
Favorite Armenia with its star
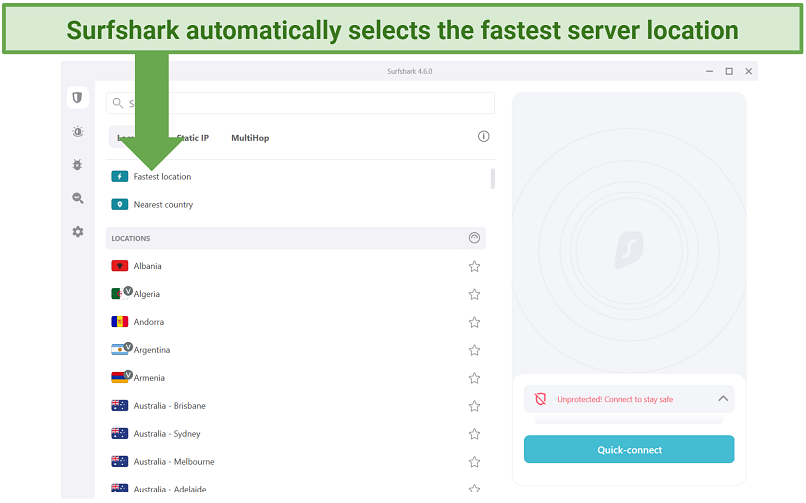[474, 378]
